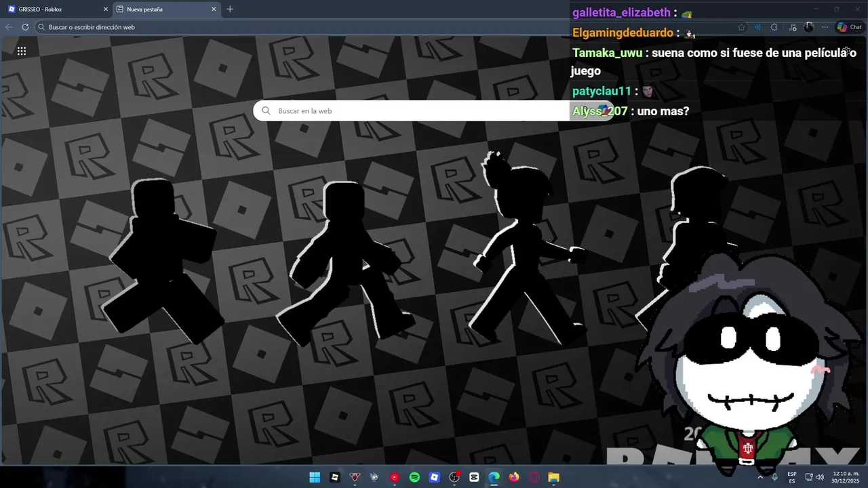Image resolution: width=868 pixels, height=488 pixels.
Task: Open the apps grid launcher
Action: (x=22, y=51)
